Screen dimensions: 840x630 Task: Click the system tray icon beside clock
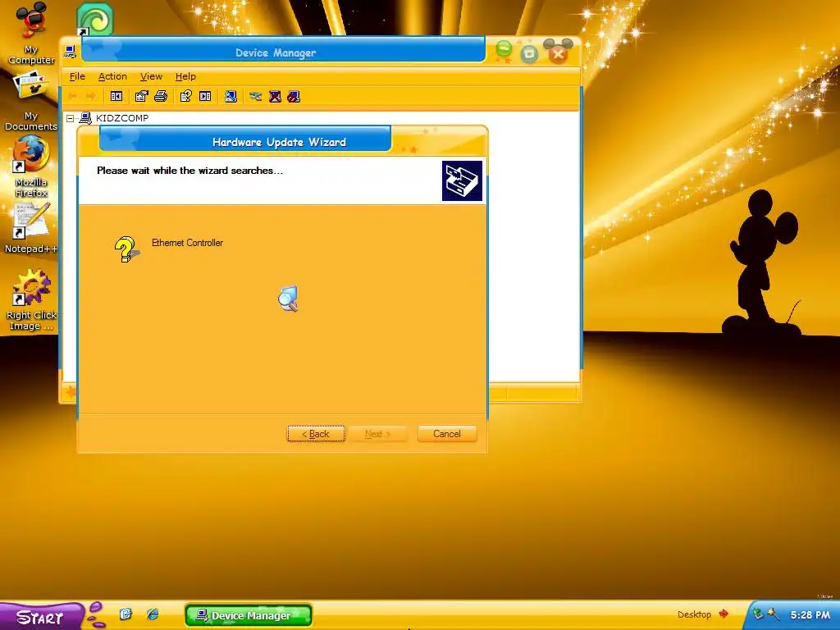(773, 614)
